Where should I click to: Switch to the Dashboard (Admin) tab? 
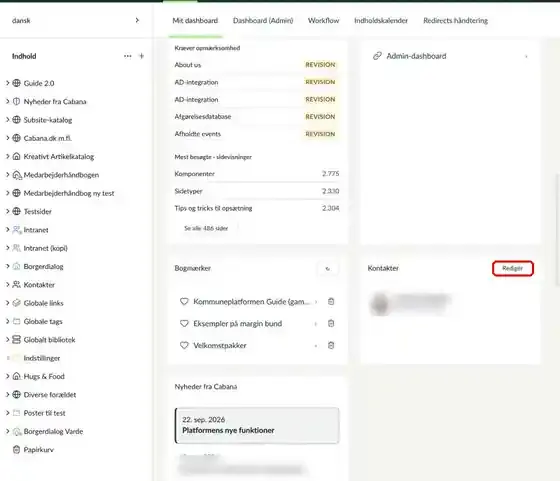tap(263, 21)
